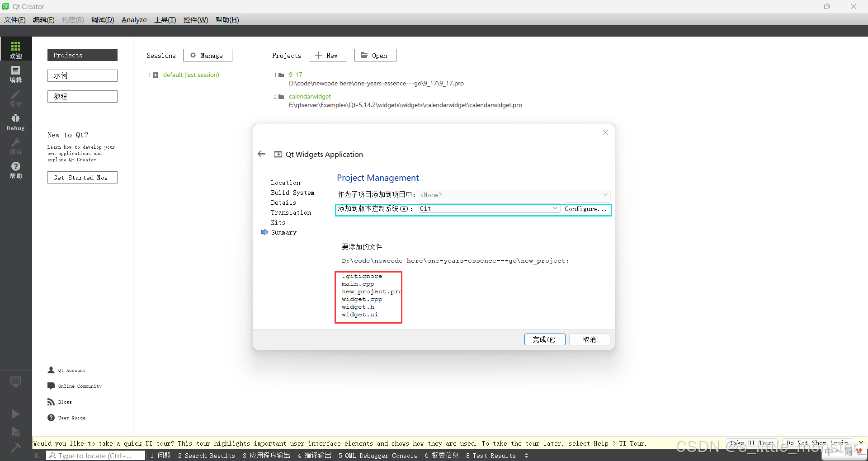Go back in the wizard with the arrow

pos(261,154)
